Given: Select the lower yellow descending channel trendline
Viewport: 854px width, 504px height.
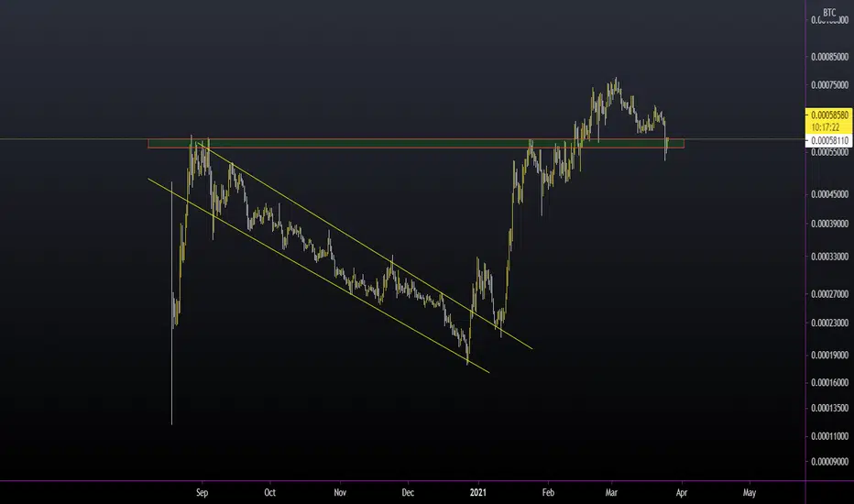Looking at the screenshot, I should tap(319, 276).
